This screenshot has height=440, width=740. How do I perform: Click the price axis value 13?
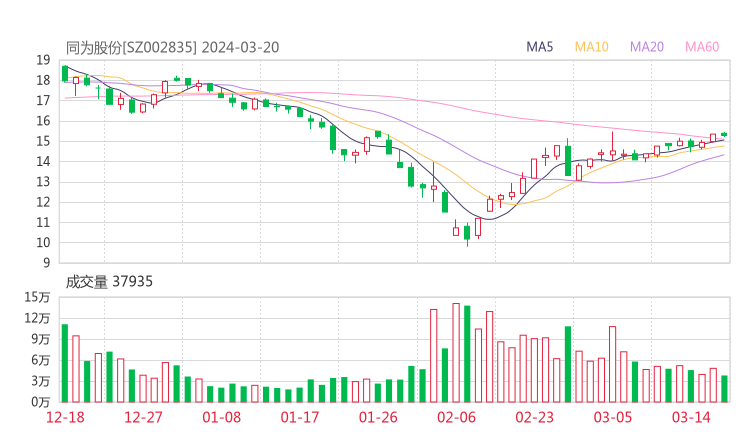(x=43, y=182)
